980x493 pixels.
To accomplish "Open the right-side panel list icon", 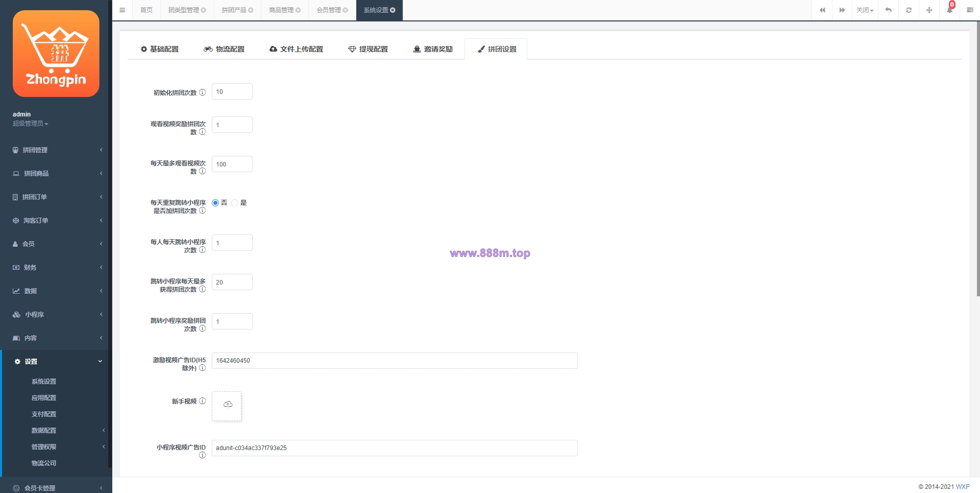I will [970, 10].
